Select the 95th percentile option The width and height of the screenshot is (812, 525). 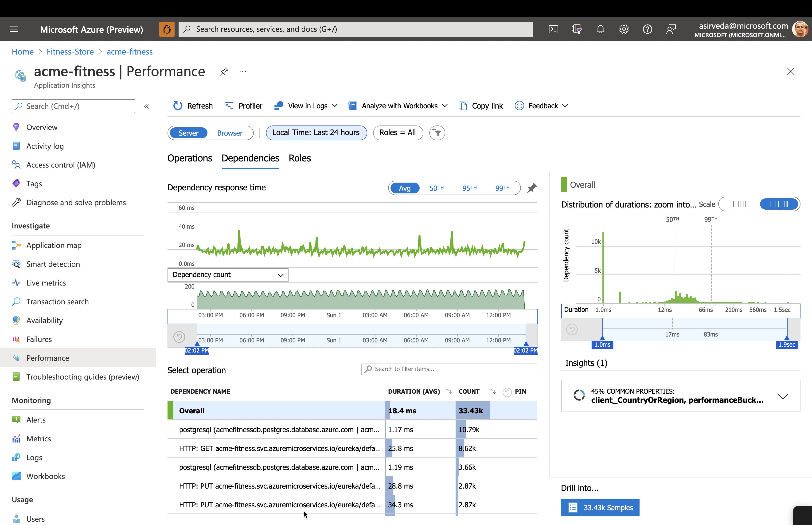point(469,188)
